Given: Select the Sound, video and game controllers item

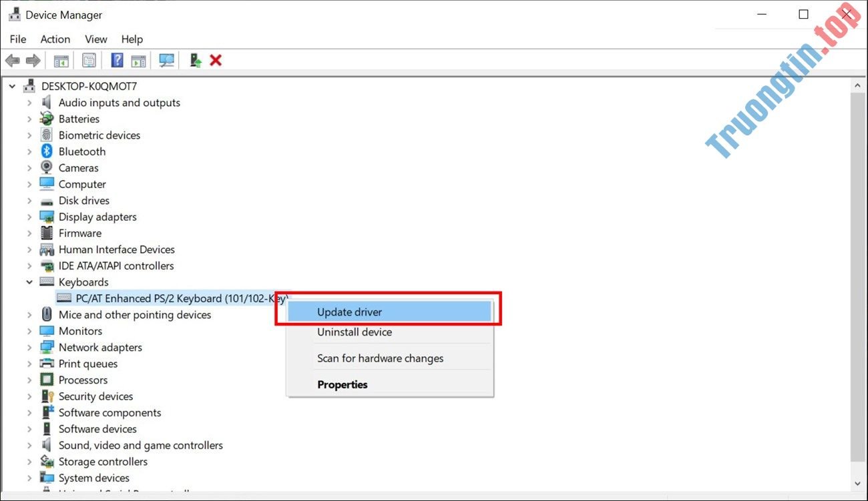Looking at the screenshot, I should (x=140, y=446).
